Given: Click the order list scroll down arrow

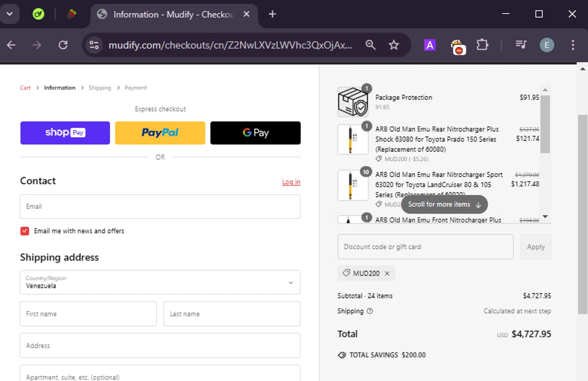Looking at the screenshot, I should (x=545, y=217).
